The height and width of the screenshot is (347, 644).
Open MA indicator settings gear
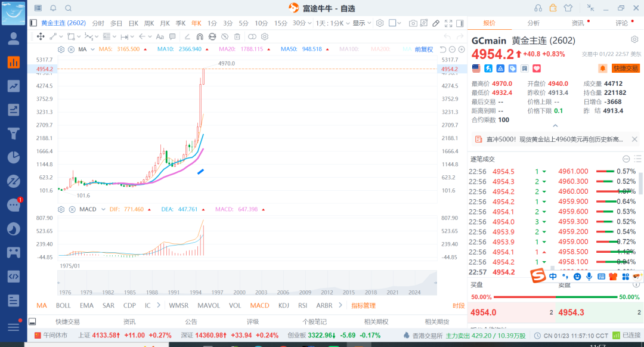coord(61,49)
